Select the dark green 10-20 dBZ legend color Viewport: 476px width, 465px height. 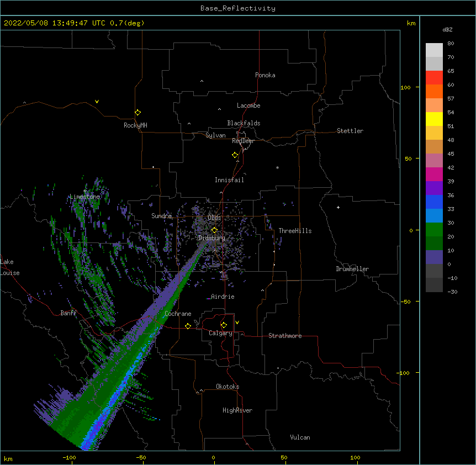[434, 244]
